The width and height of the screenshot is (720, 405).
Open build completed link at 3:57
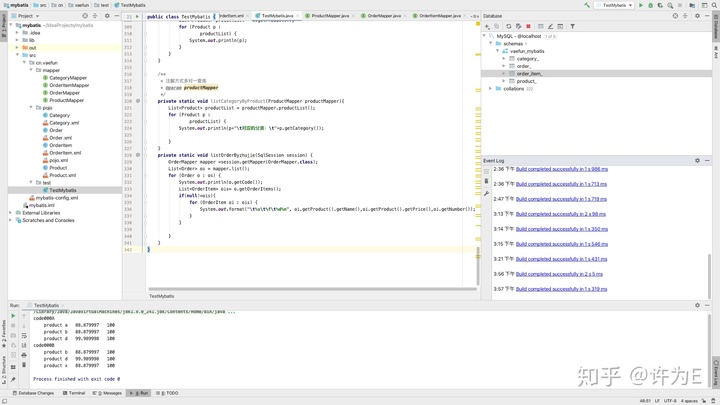coord(561,289)
